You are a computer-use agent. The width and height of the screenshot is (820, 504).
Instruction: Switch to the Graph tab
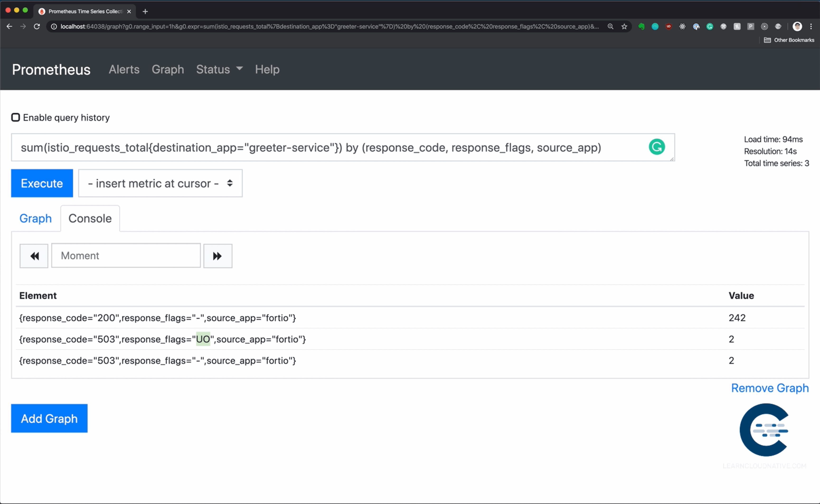click(x=36, y=218)
